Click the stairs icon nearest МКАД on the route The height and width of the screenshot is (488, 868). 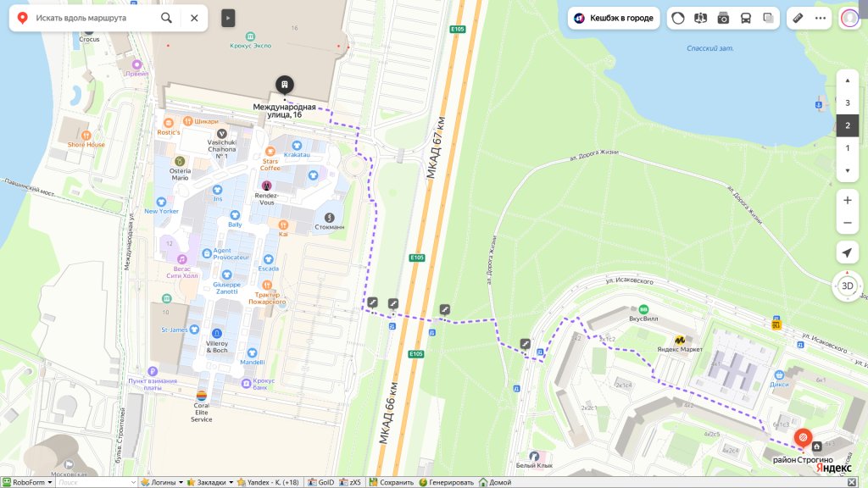393,303
